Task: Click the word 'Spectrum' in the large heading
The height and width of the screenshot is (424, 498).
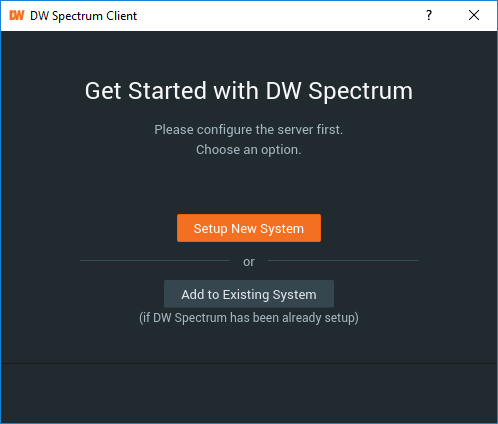Action: click(360, 92)
